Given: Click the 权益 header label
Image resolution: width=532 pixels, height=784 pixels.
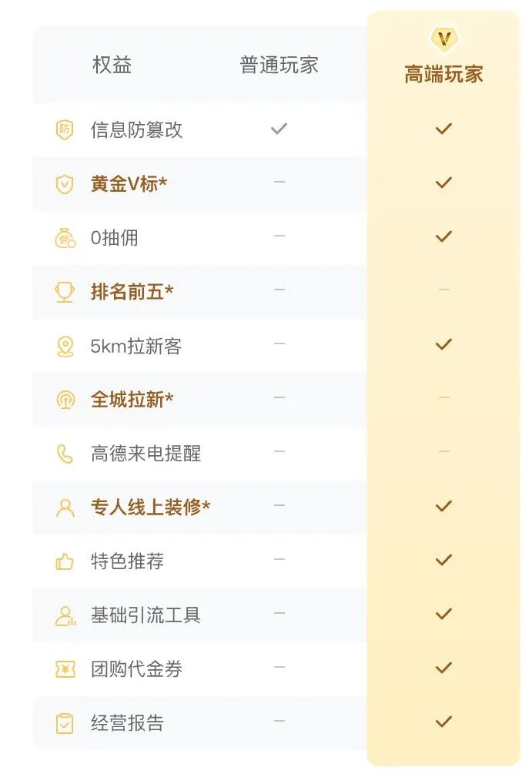Looking at the screenshot, I should (112, 65).
